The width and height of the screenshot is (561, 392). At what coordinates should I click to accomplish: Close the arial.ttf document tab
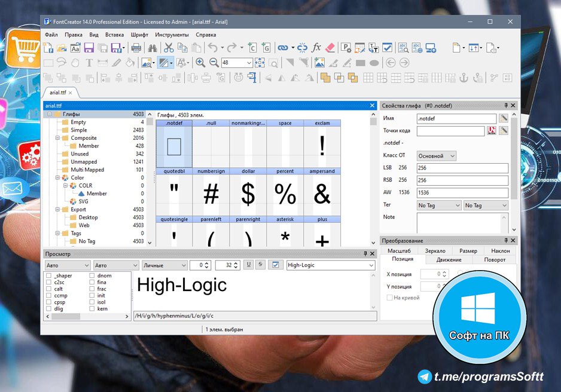pos(71,93)
